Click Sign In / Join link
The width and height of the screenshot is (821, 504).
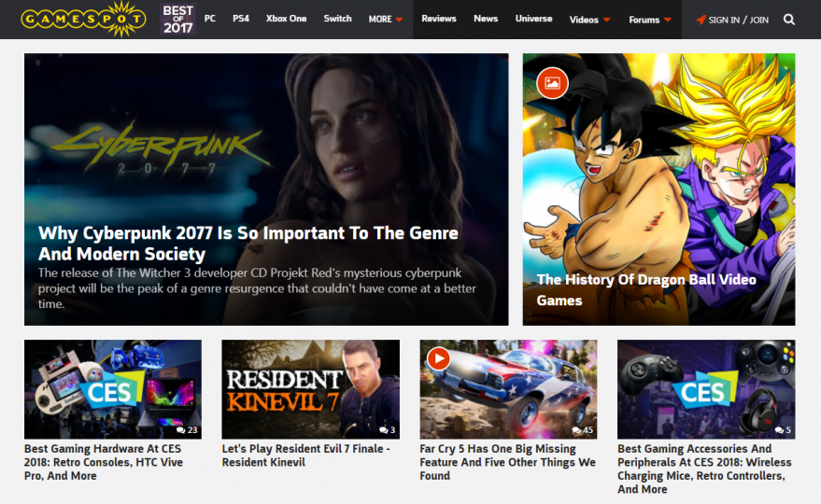(738, 20)
